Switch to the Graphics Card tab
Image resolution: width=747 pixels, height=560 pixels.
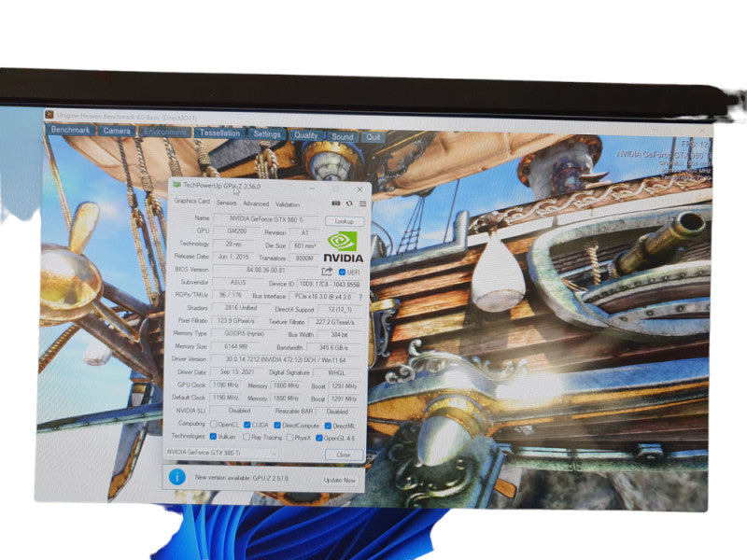click(192, 201)
